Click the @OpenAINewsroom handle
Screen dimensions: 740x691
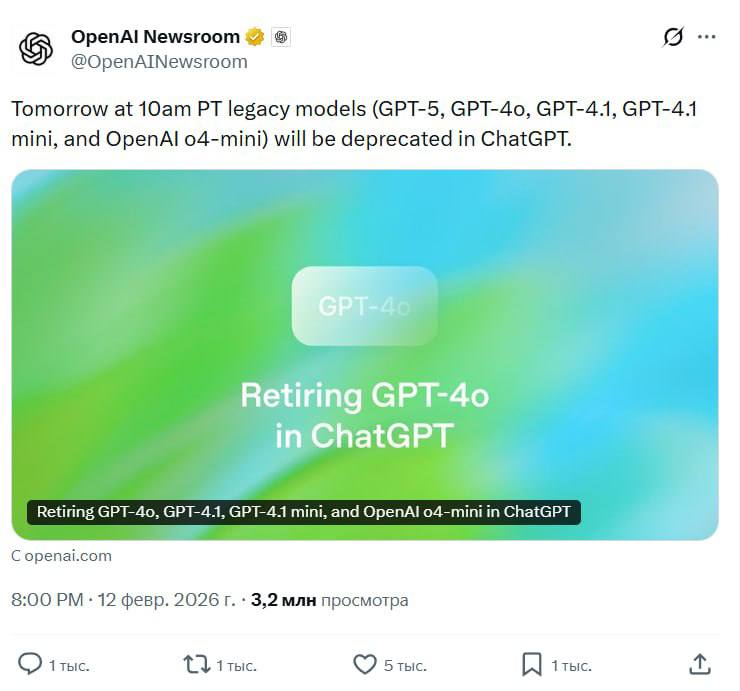(x=159, y=61)
